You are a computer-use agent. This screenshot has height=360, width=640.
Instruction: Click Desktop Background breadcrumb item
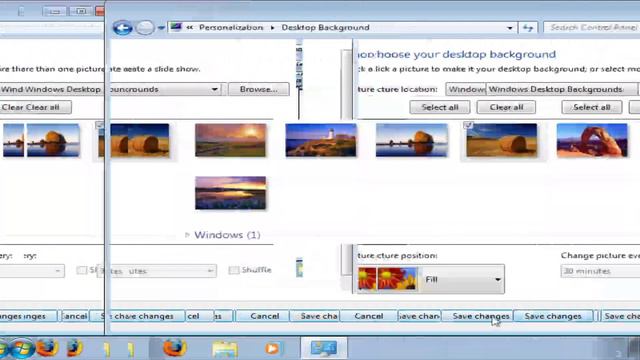pos(325,27)
